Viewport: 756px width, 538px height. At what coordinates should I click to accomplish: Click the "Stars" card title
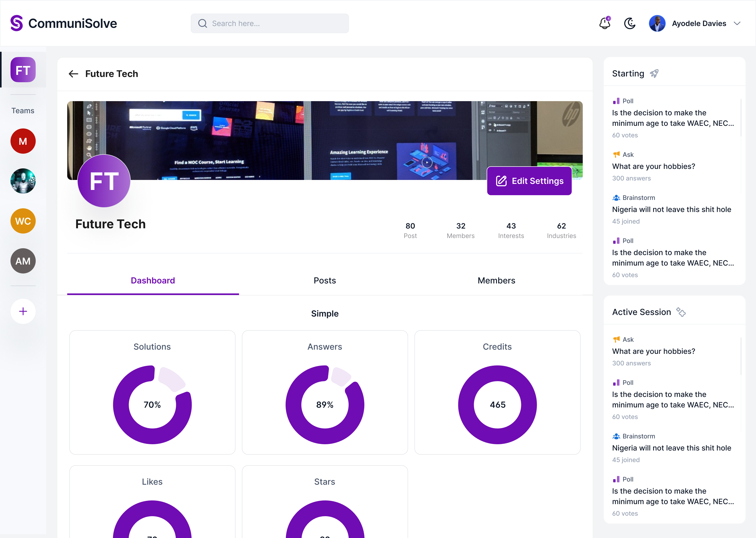click(325, 482)
